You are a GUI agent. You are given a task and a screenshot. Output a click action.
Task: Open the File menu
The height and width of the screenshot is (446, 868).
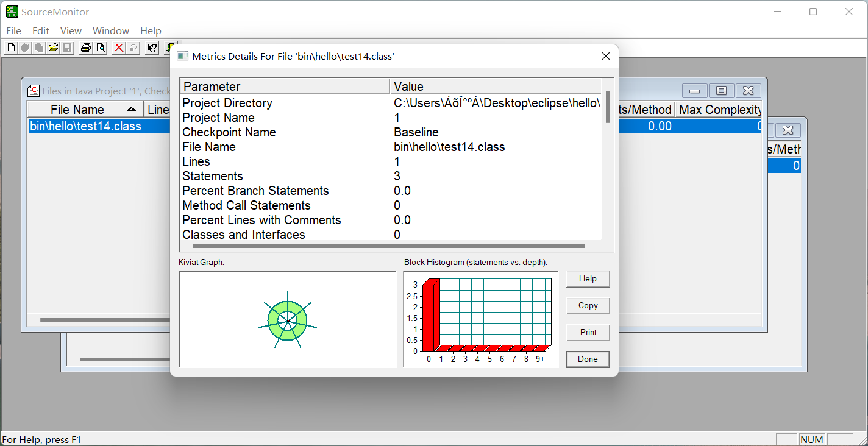13,30
